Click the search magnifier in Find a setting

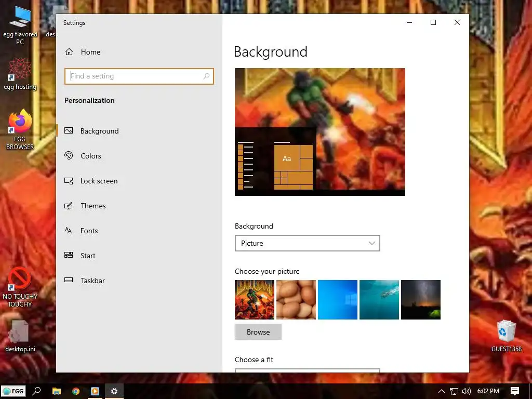point(206,76)
